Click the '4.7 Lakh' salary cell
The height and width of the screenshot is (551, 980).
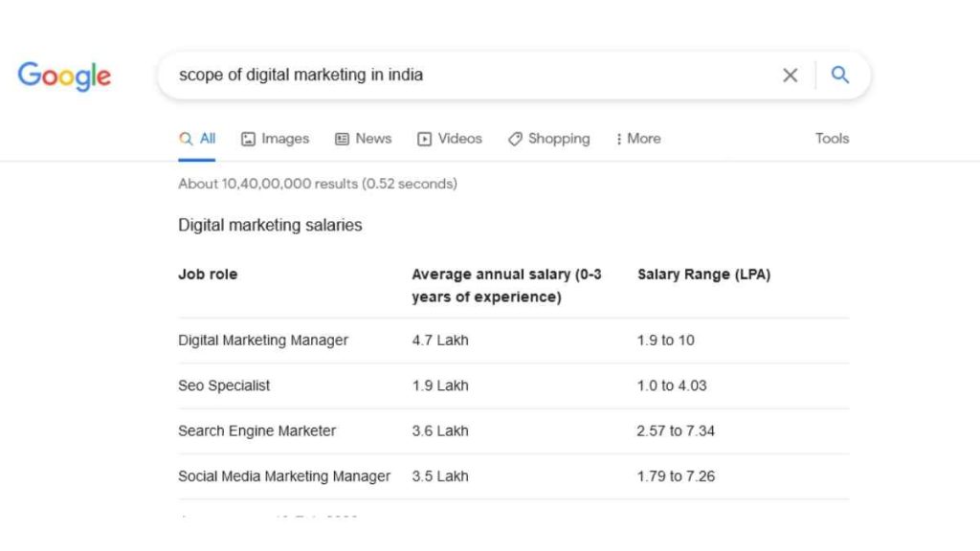point(440,341)
